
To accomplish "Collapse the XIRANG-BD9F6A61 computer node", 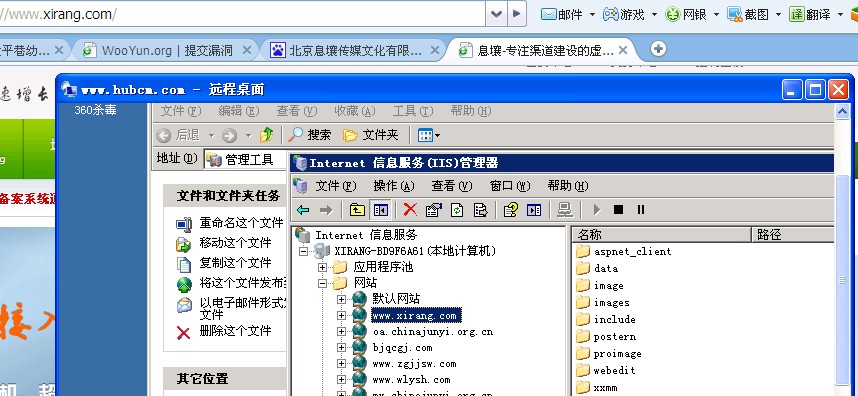I will coord(303,252).
